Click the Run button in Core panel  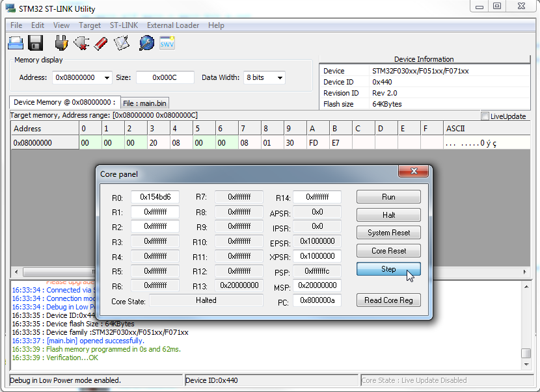388,197
